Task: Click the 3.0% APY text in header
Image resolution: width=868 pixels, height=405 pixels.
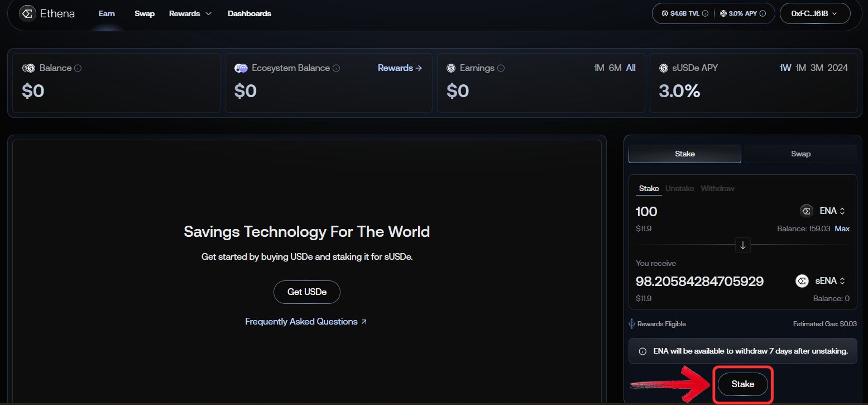Action: tap(742, 13)
